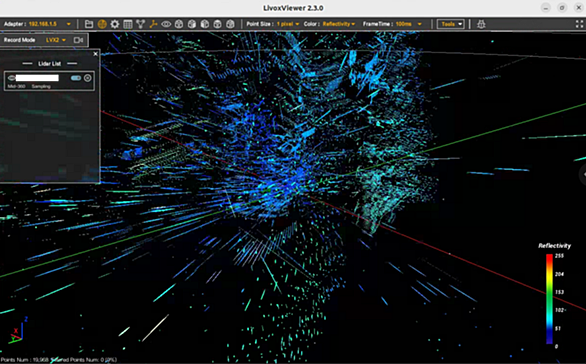Toggle the Mid-360 lidar sampling switch

pos(76,78)
